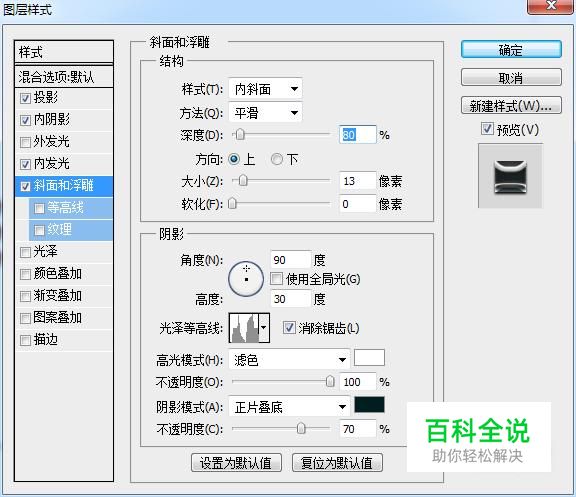Click the 新建样式(W)... button

[511, 106]
